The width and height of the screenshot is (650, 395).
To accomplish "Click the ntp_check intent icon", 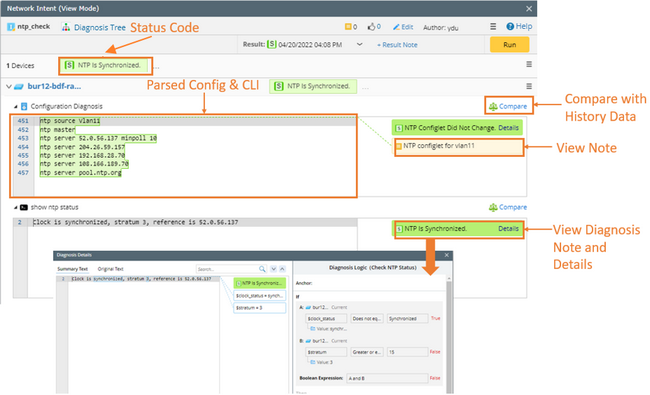I will coord(11,27).
